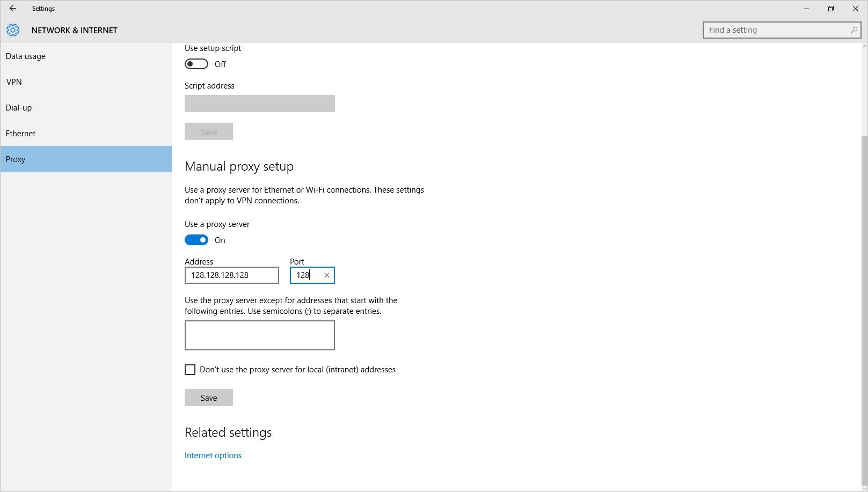Check Don't use proxy server for local addresses
Viewport: 868px width, 492px height.
pyautogui.click(x=190, y=369)
